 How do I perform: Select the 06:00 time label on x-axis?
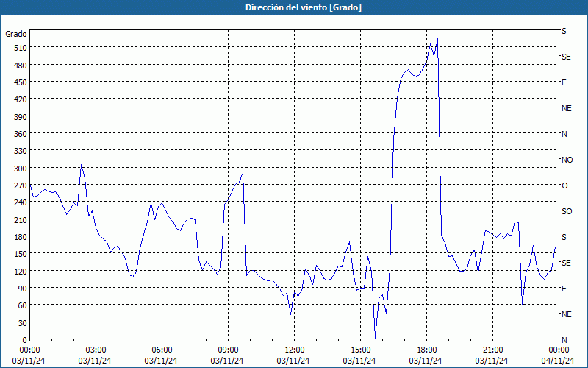click(x=162, y=350)
